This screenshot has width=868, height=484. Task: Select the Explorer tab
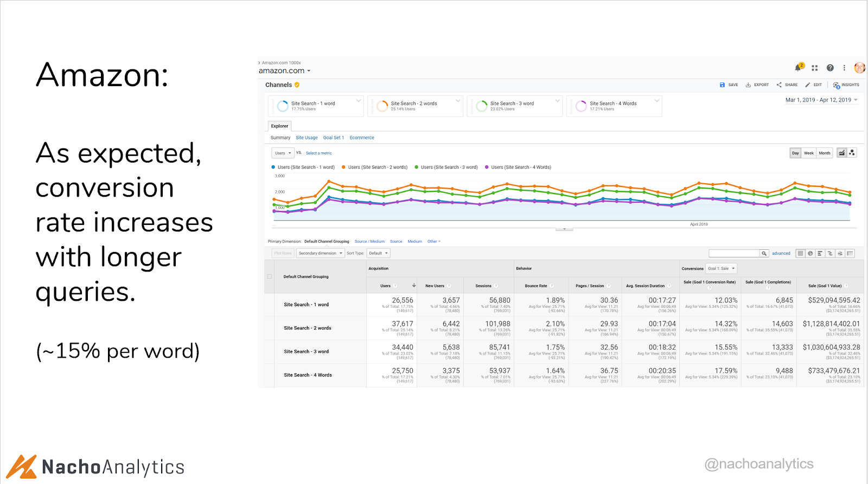click(x=280, y=126)
